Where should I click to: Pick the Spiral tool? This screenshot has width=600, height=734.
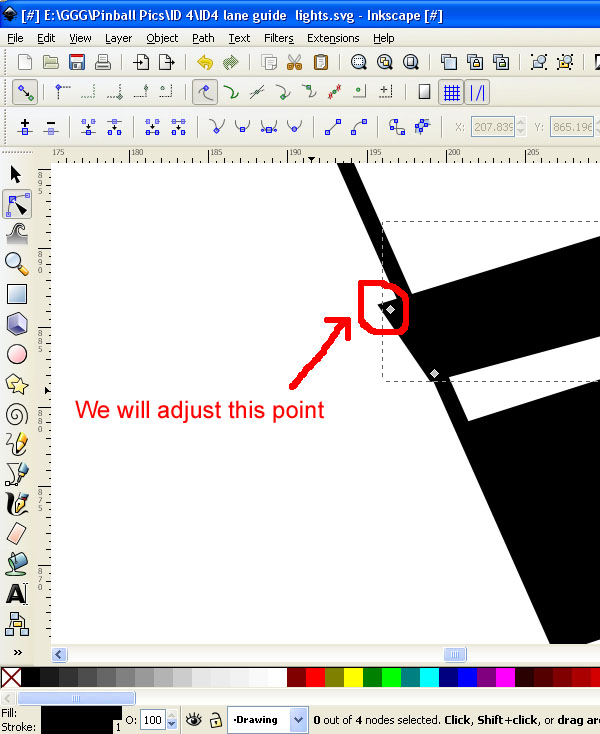(x=17, y=414)
